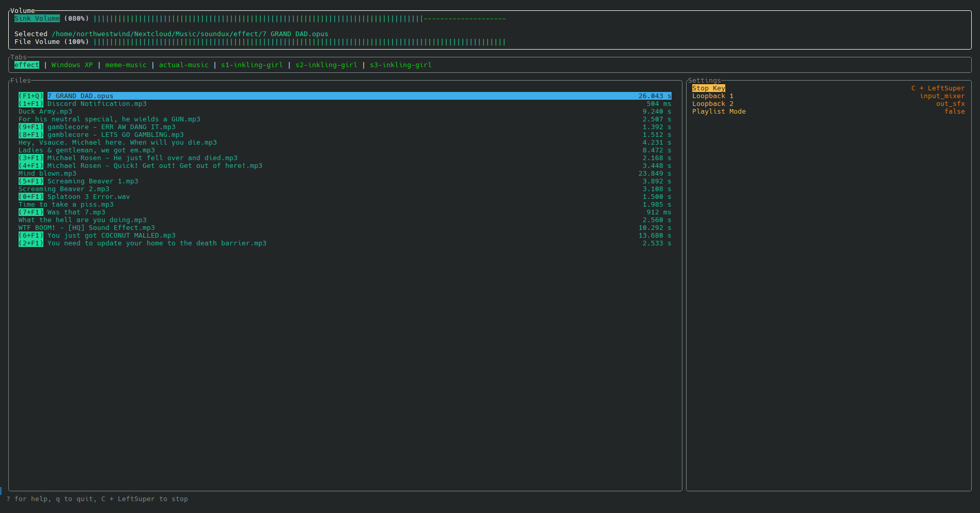The height and width of the screenshot is (513, 980).
Task: Click the (6+F1) hotkey badge
Action: coord(31,236)
